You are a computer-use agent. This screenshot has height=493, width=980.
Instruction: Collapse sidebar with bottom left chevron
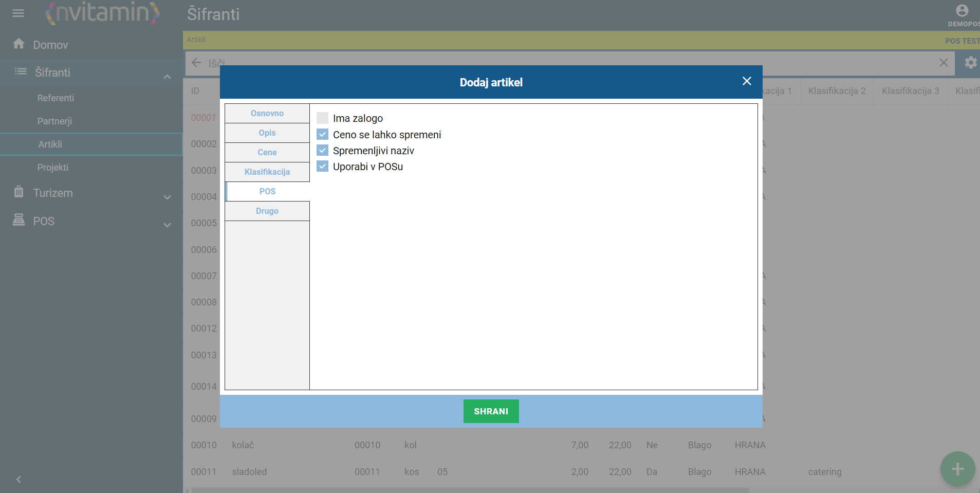pos(19,480)
